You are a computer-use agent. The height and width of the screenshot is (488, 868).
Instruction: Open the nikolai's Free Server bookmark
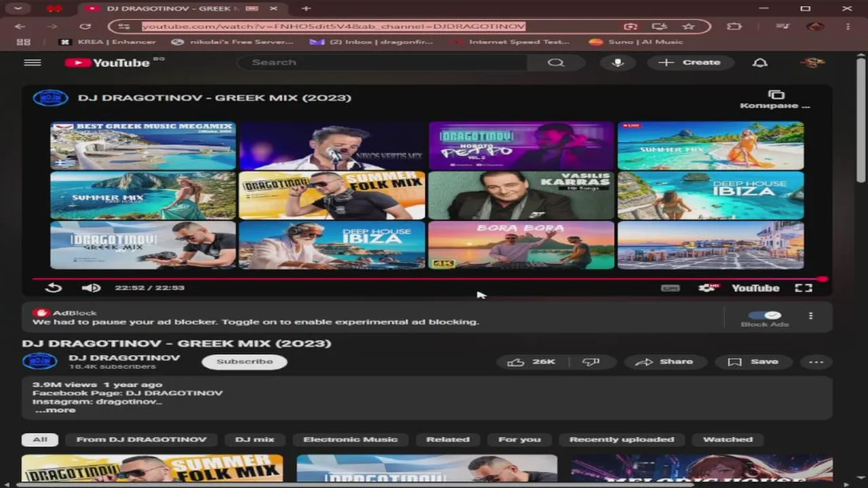(233, 42)
